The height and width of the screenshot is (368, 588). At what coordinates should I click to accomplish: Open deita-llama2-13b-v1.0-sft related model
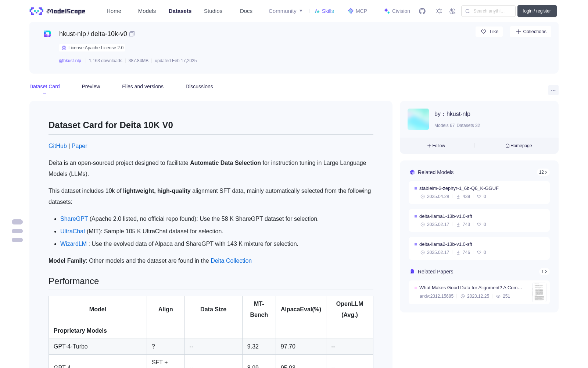445,244
